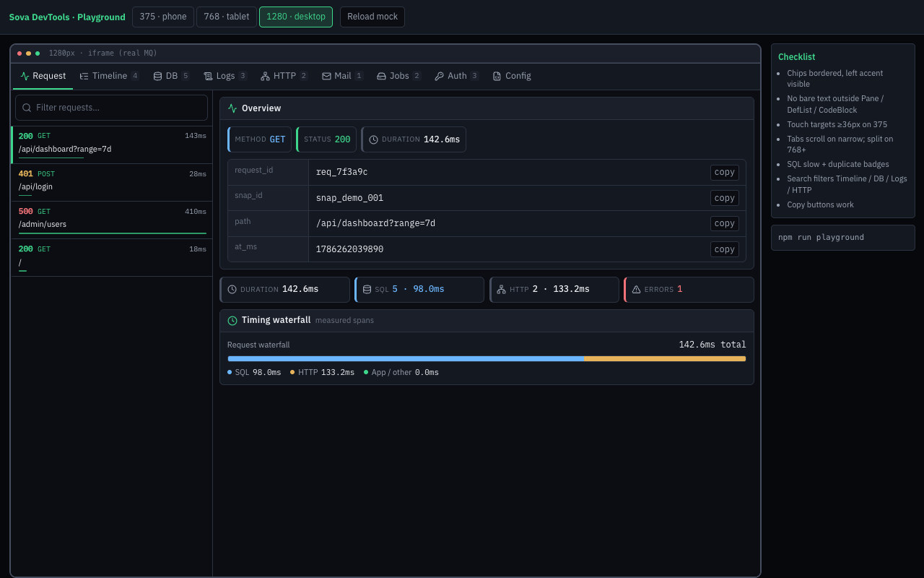The width and height of the screenshot is (924, 578).
Task: Click the red window dot of the iframe
Action: point(19,53)
